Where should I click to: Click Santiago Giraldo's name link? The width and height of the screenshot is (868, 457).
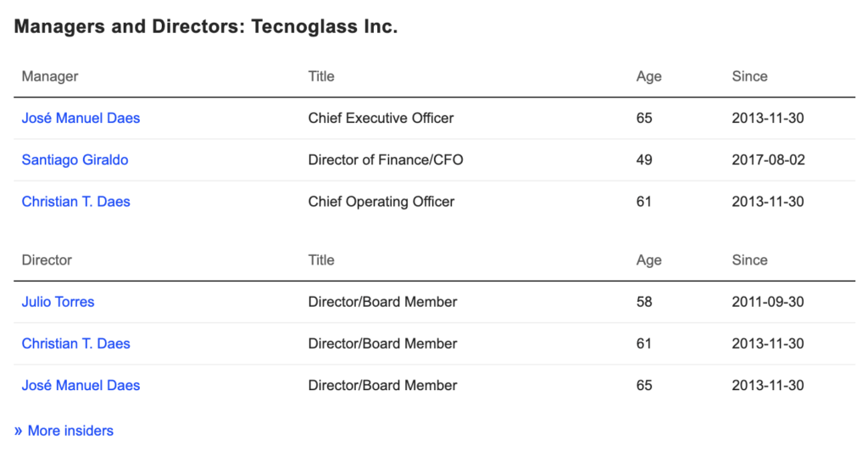pos(75,159)
